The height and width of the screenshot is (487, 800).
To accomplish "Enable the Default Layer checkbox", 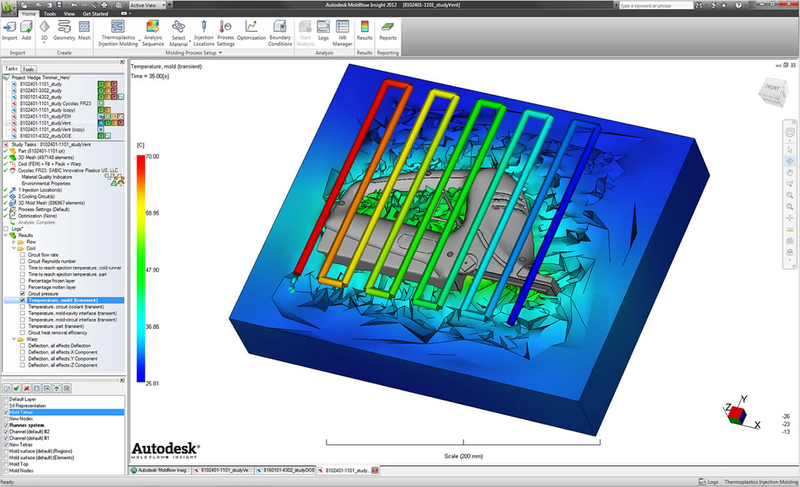I will click(x=6, y=399).
